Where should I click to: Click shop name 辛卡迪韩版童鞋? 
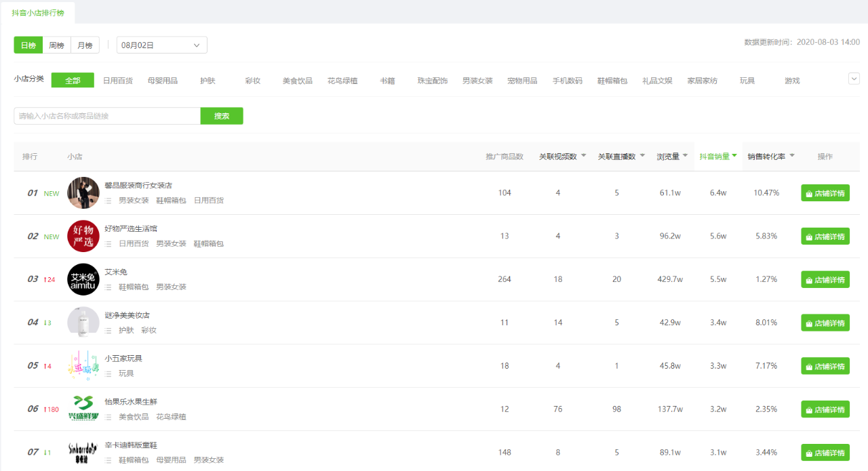coord(131,445)
